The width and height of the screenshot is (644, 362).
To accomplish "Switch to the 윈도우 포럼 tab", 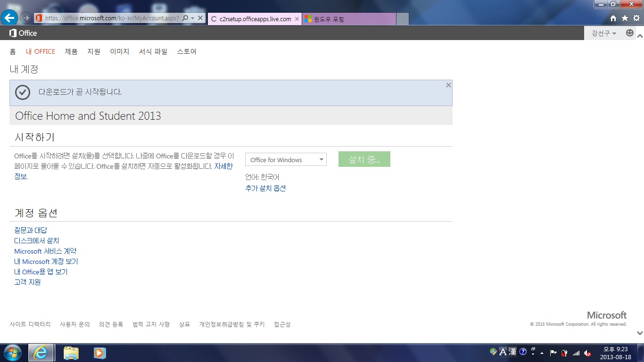I will 349,19.
